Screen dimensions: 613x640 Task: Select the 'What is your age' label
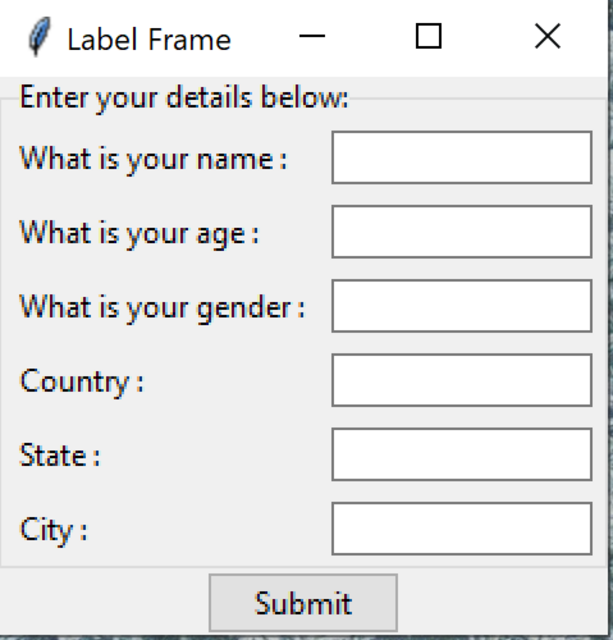[x=139, y=233]
